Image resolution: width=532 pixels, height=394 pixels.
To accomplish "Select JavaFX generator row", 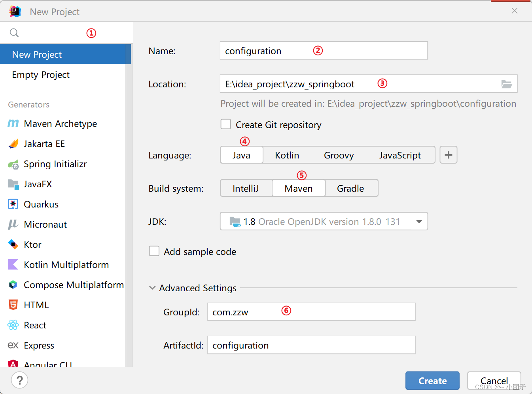I will point(63,184).
